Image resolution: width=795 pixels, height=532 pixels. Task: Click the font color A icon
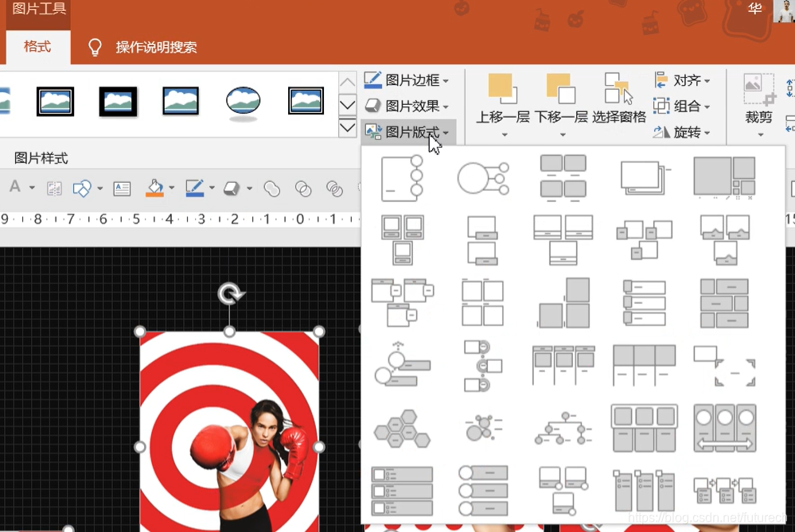(15, 187)
